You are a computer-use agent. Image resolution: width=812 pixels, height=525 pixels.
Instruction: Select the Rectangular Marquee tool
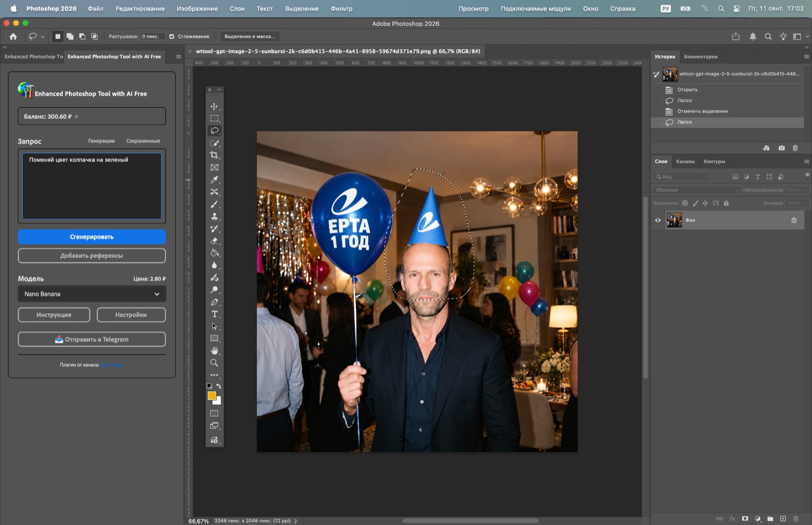(x=214, y=118)
